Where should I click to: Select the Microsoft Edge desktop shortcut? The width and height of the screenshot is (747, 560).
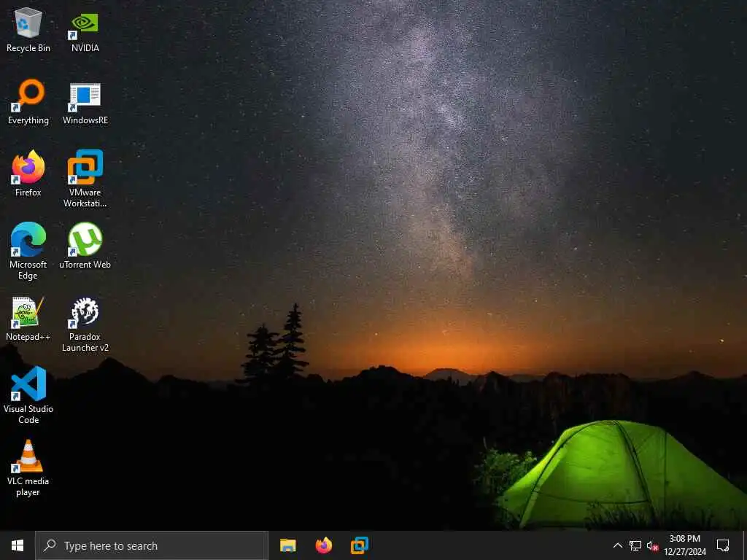click(x=28, y=252)
